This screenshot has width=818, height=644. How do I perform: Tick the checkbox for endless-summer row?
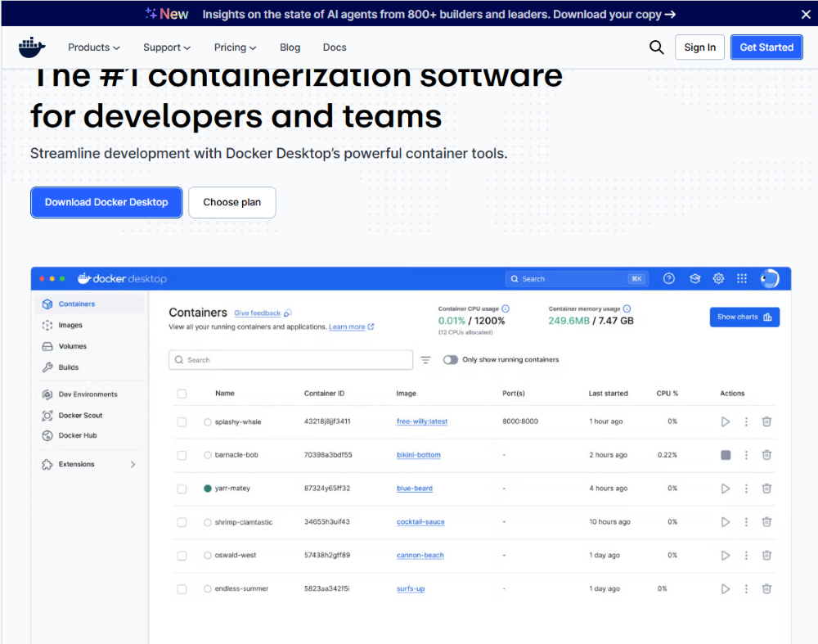coord(182,588)
